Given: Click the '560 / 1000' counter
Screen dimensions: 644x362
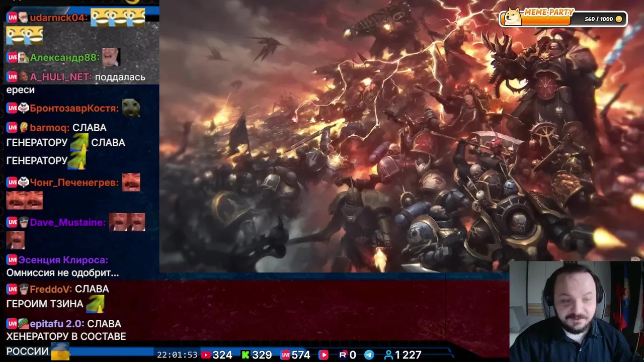Looking at the screenshot, I should [599, 19].
